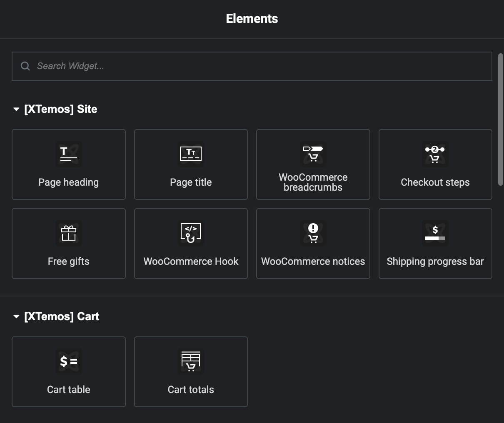
Task: Choose the WooCommerce Hook code icon
Action: pyautogui.click(x=191, y=233)
